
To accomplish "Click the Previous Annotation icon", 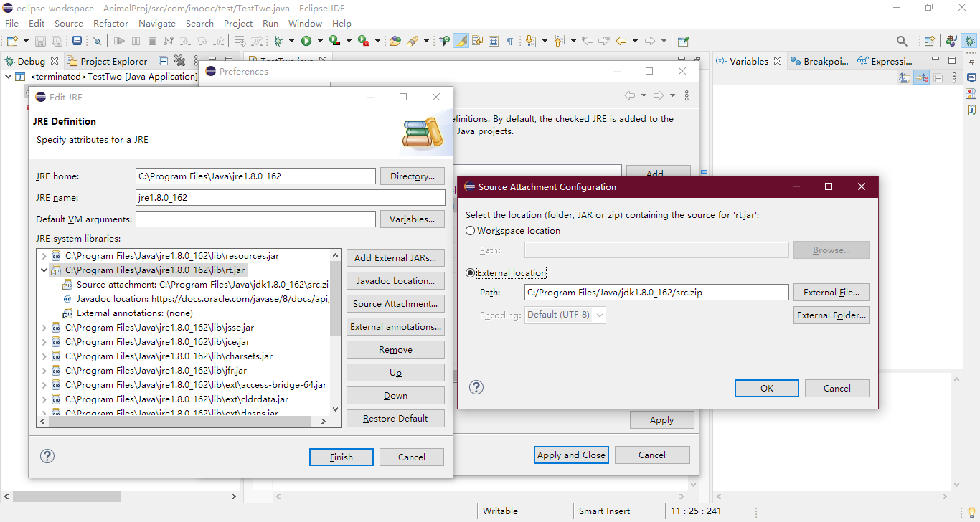I will pyautogui.click(x=560, y=41).
